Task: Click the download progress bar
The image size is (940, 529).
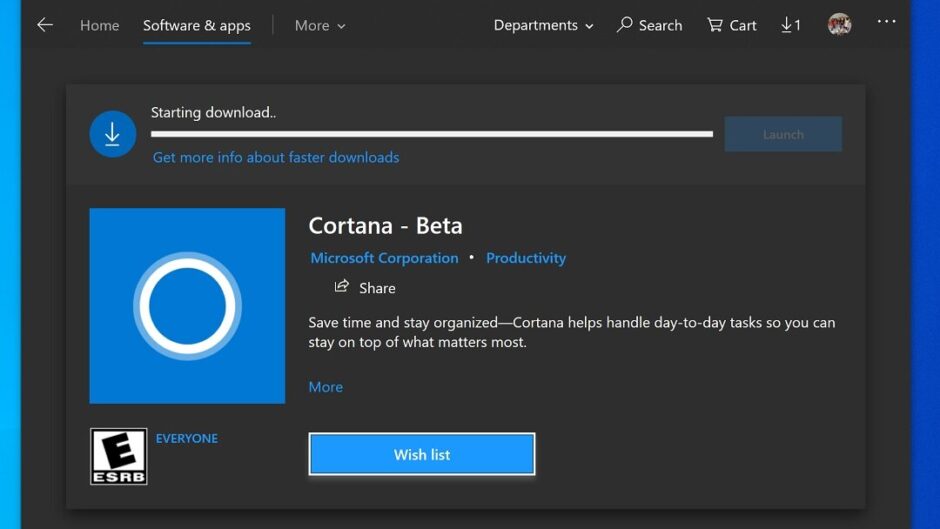Action: point(432,134)
